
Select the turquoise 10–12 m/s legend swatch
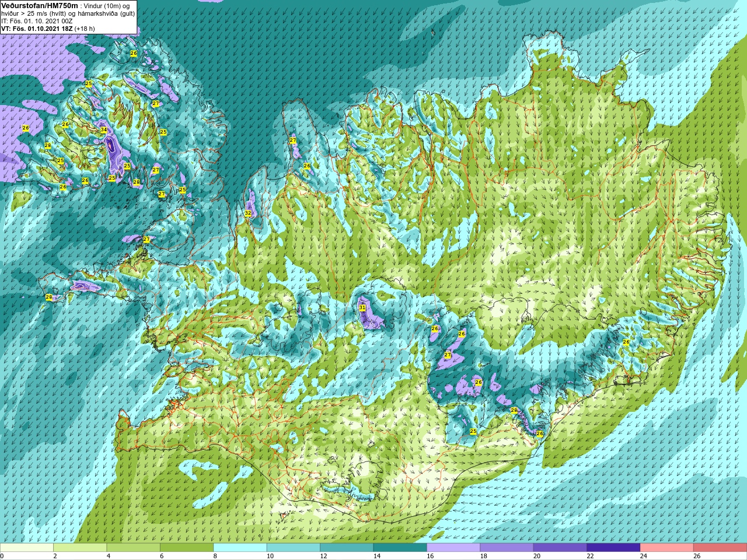click(x=294, y=548)
